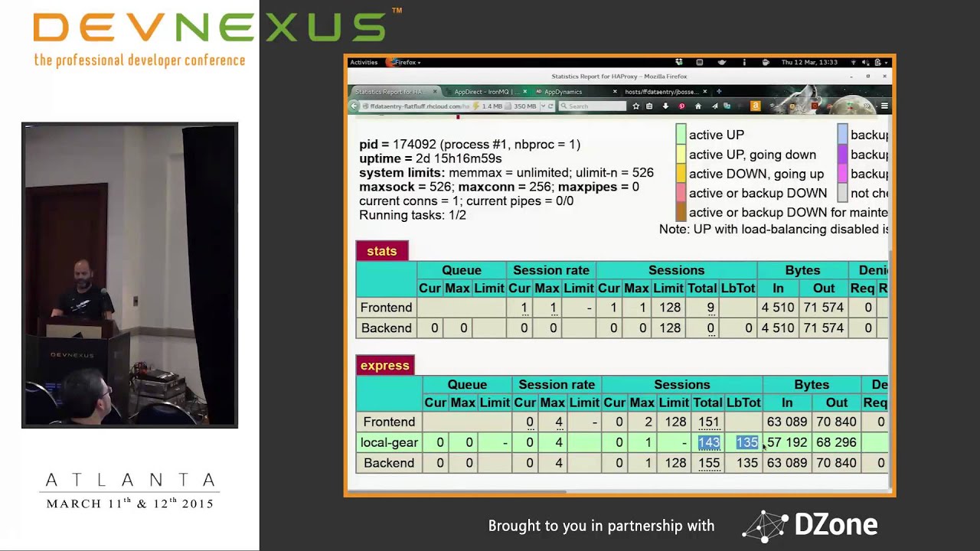Close the Statistics Report tab

tap(435, 91)
